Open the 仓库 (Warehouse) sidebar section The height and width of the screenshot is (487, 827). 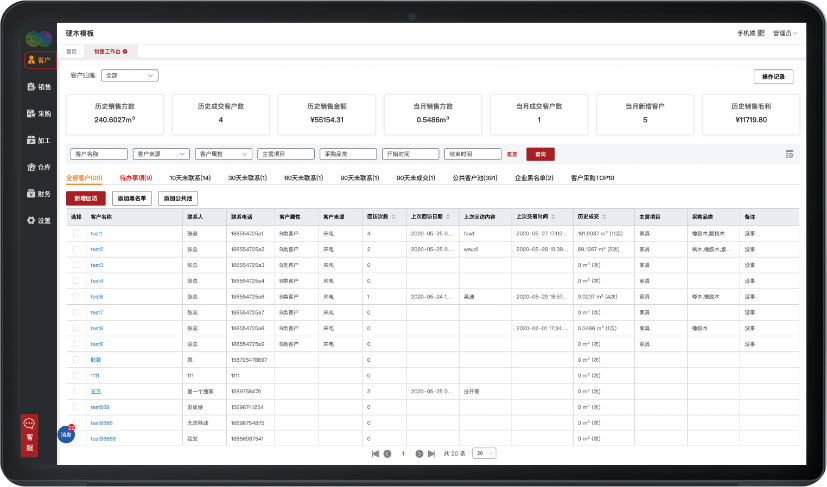[40, 167]
